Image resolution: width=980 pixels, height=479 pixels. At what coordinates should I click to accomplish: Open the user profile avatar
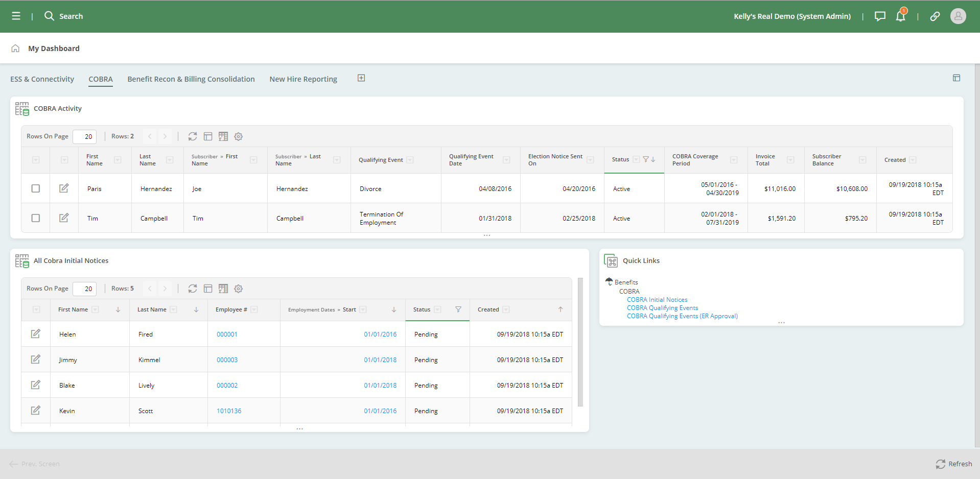point(958,16)
